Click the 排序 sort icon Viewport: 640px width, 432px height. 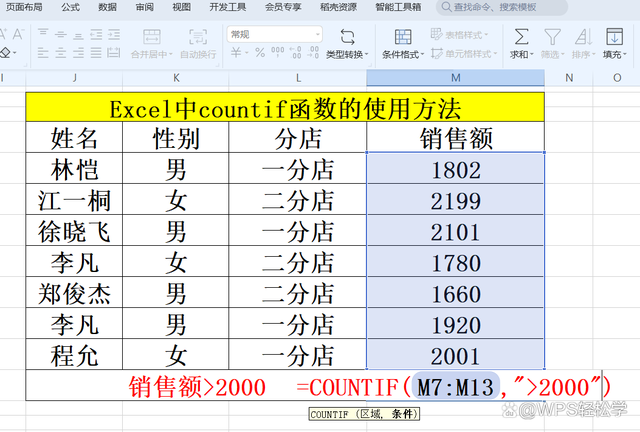[580, 37]
